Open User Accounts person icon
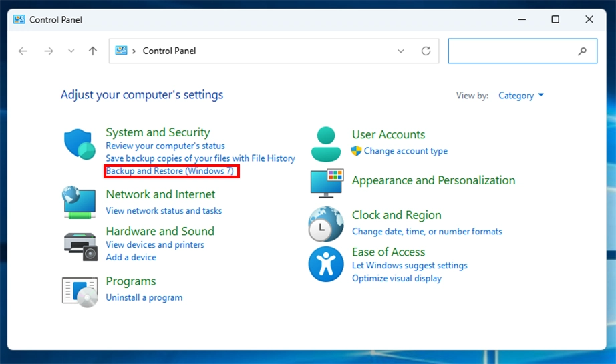The image size is (616, 364). click(325, 144)
